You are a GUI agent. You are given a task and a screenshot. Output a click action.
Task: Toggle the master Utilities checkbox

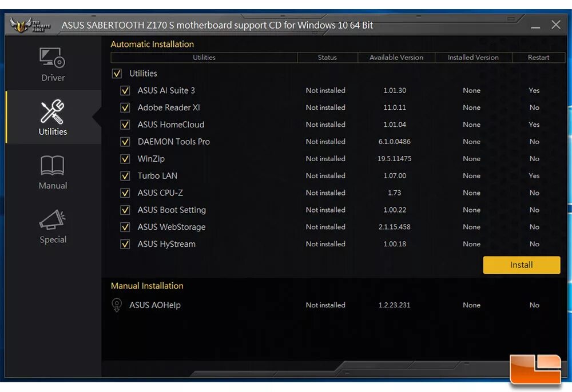click(x=117, y=74)
